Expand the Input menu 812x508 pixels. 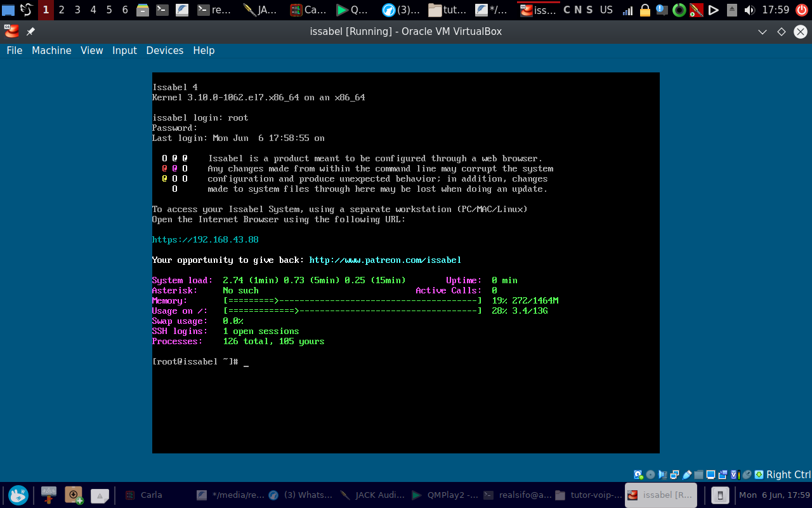point(124,51)
